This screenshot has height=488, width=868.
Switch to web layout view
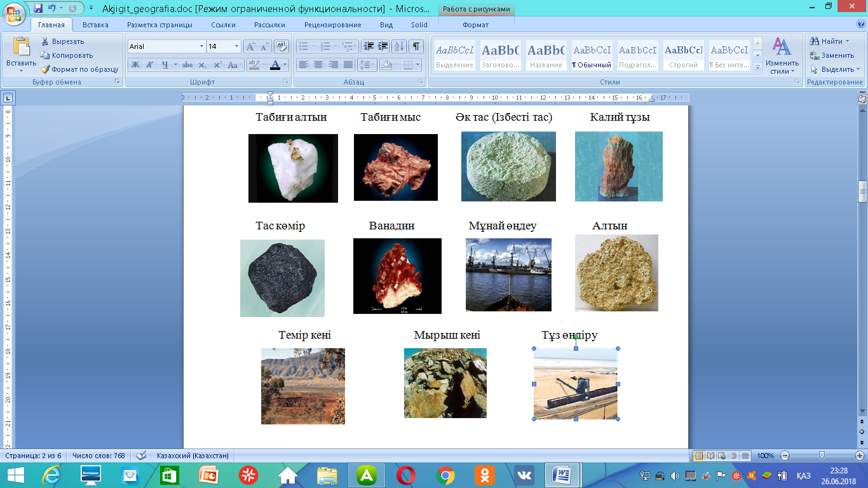coord(722,456)
